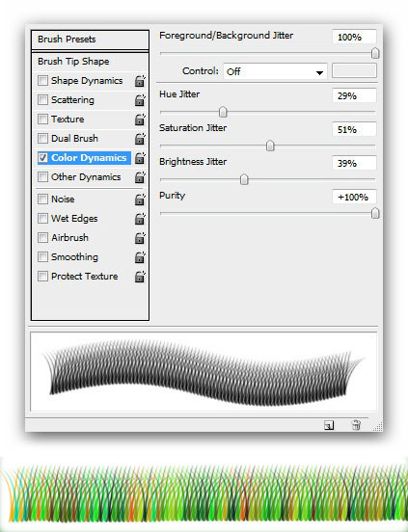Enable the Shape Dynamics checkbox
408x532 pixels.
[42, 80]
